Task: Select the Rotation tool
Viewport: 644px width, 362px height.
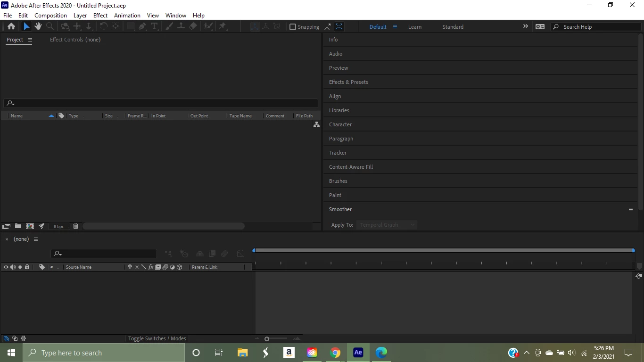Action: (103, 27)
